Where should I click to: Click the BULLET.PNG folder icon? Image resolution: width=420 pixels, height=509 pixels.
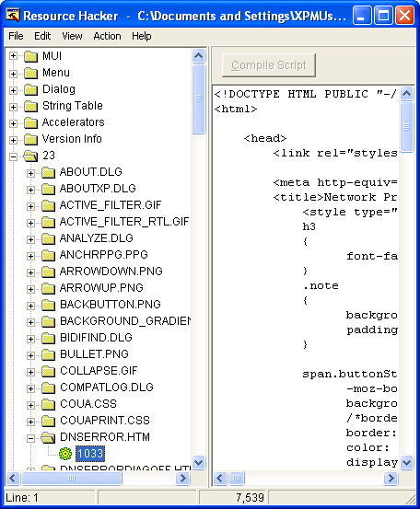pos(49,354)
